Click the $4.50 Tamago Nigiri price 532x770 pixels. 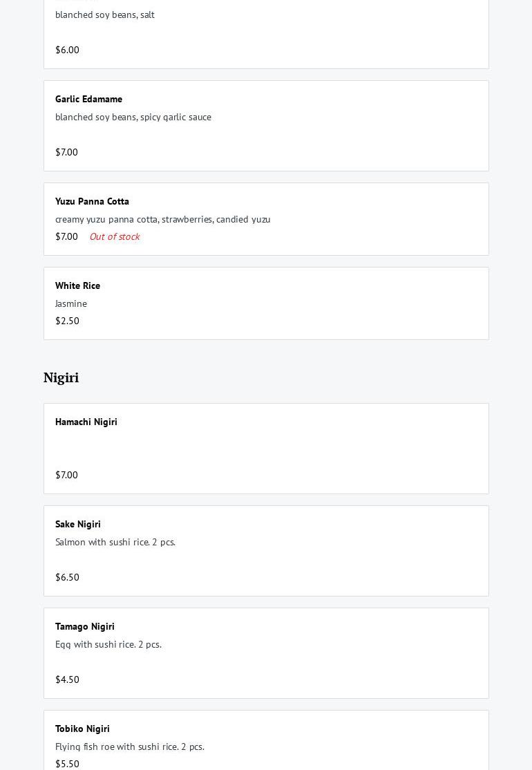click(x=67, y=679)
